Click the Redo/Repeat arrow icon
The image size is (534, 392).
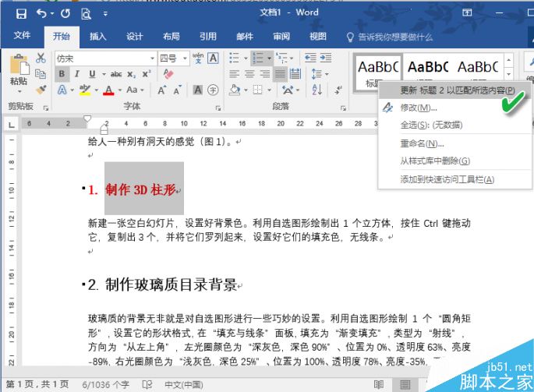(65, 13)
